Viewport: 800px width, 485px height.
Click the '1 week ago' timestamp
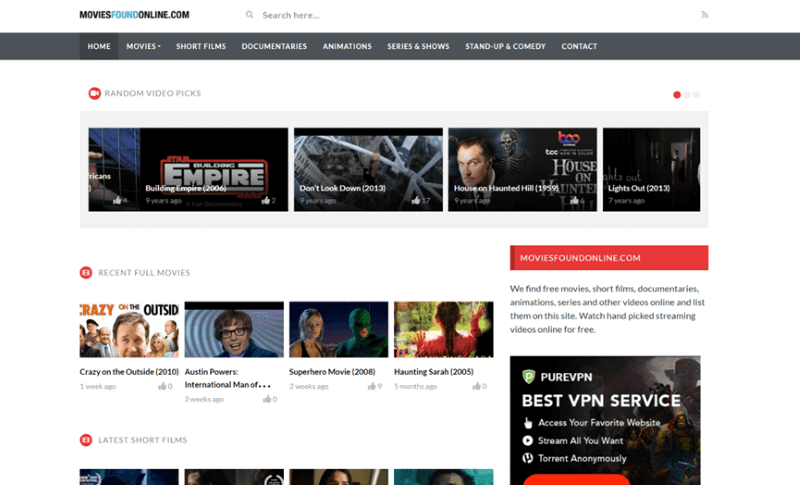[x=97, y=387]
